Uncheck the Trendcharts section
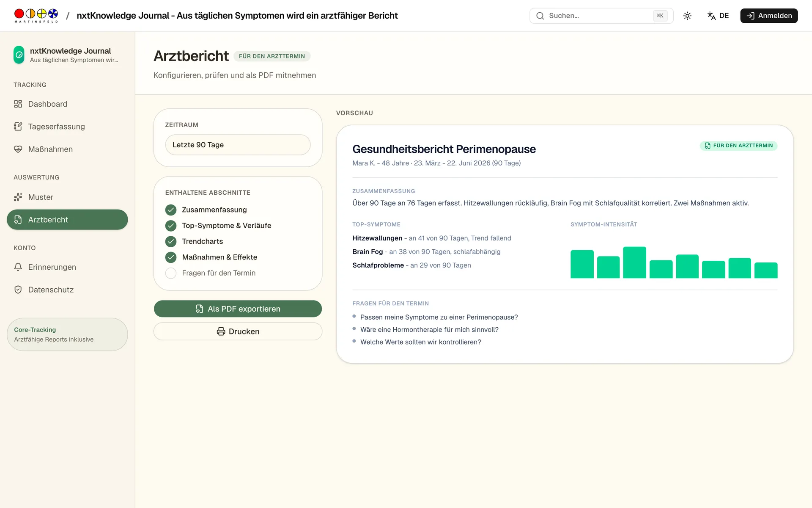Viewport: 812px width, 508px height. 171,241
